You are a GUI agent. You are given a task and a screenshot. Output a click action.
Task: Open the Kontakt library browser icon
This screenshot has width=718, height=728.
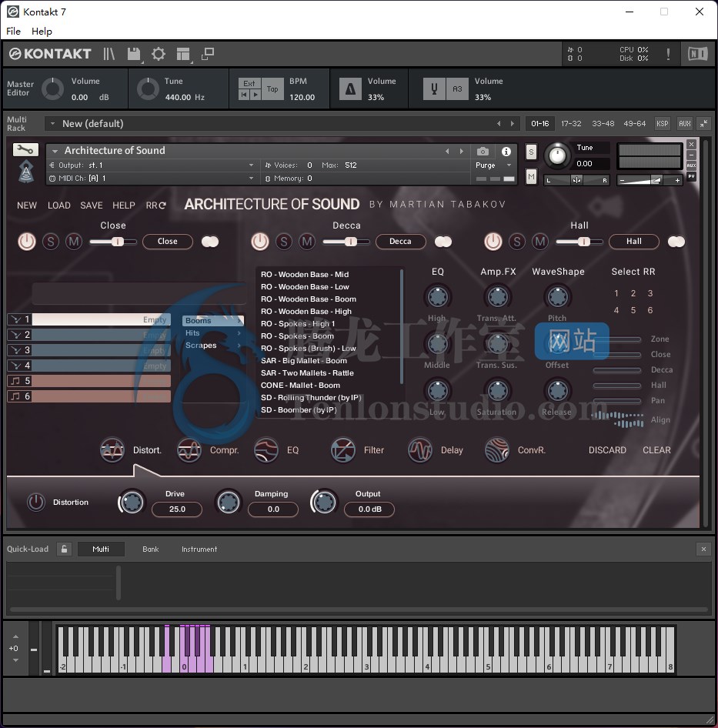(109, 54)
